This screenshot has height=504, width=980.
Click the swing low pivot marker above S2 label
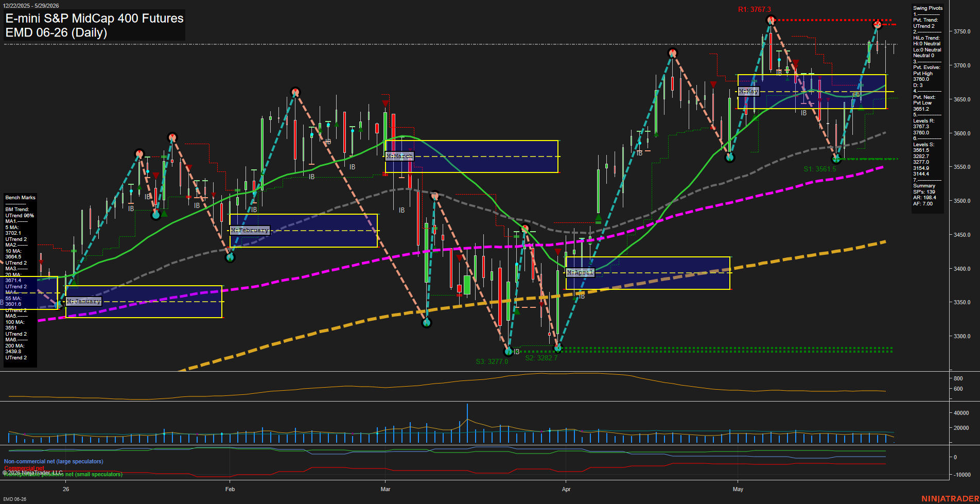[557, 348]
